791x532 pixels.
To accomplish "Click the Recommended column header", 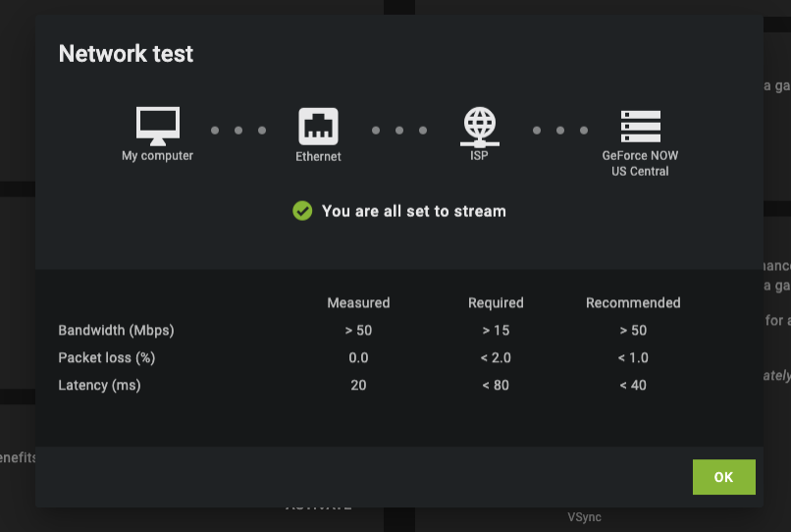I will [x=633, y=302].
